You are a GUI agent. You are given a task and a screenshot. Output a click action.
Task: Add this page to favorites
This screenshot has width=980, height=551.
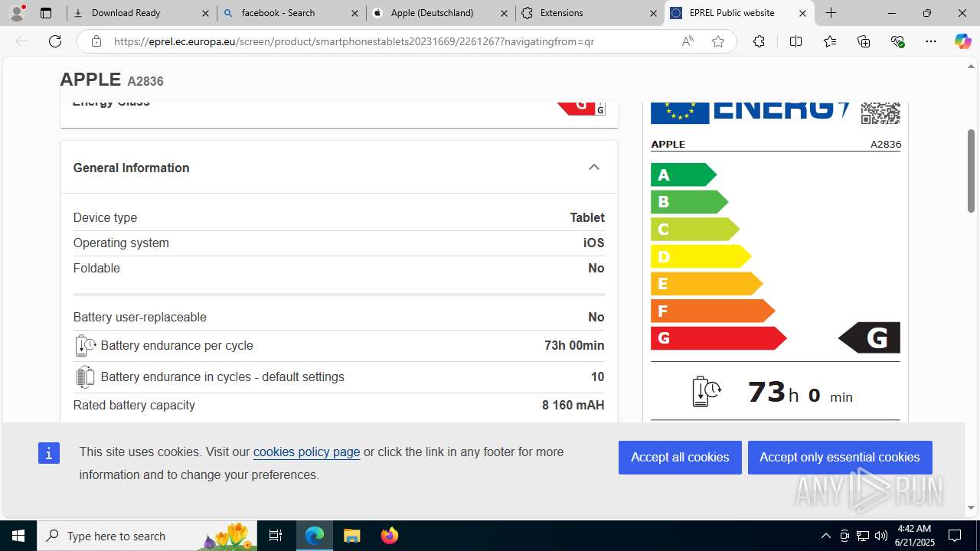point(717,41)
